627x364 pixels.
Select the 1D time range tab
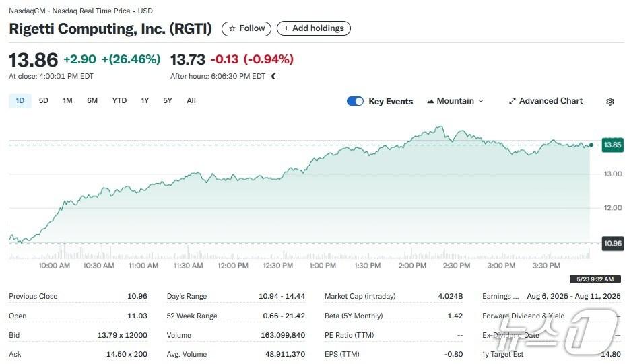coord(20,101)
